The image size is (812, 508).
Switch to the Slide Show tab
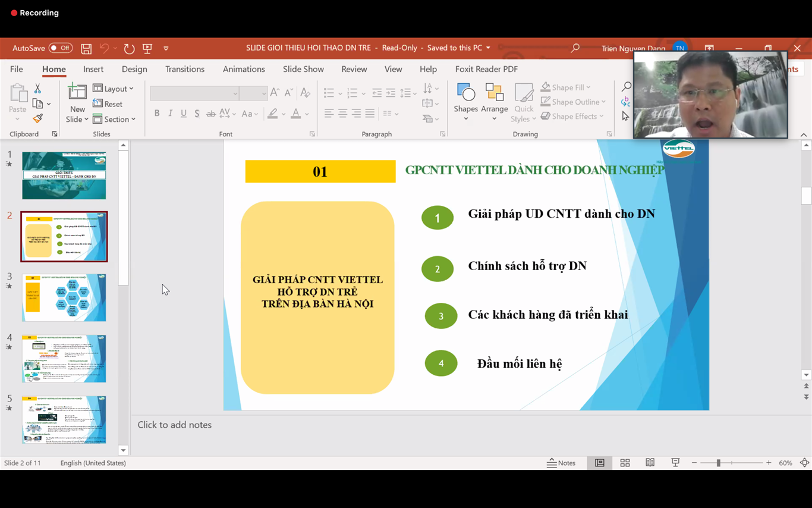303,69
